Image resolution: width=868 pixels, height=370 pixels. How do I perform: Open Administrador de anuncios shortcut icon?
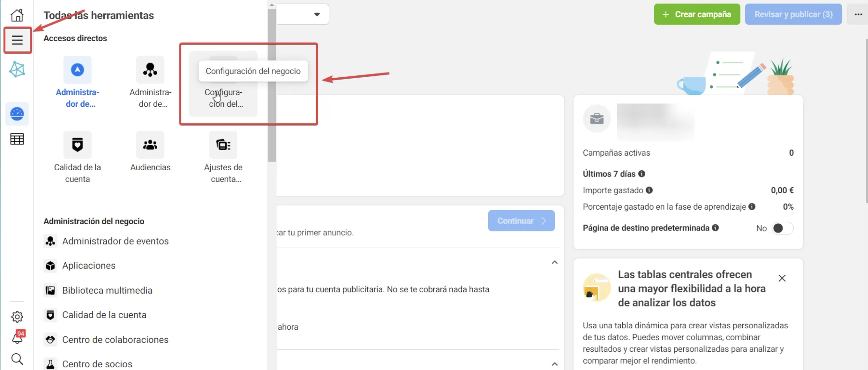click(78, 70)
